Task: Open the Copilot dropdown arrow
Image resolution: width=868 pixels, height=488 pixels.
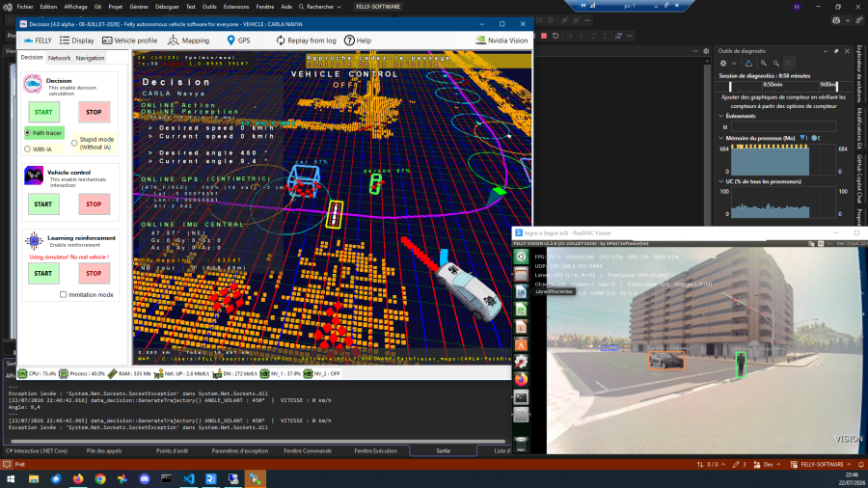Action: click(x=847, y=20)
